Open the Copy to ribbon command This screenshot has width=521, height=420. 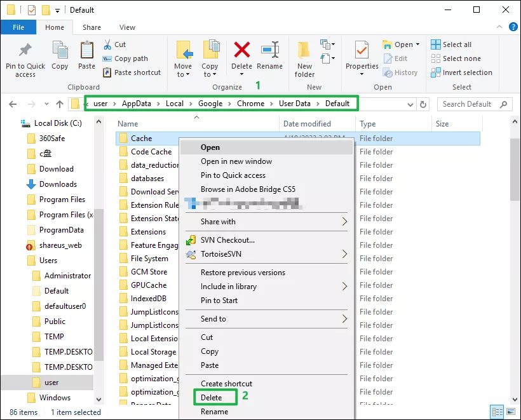(210, 60)
